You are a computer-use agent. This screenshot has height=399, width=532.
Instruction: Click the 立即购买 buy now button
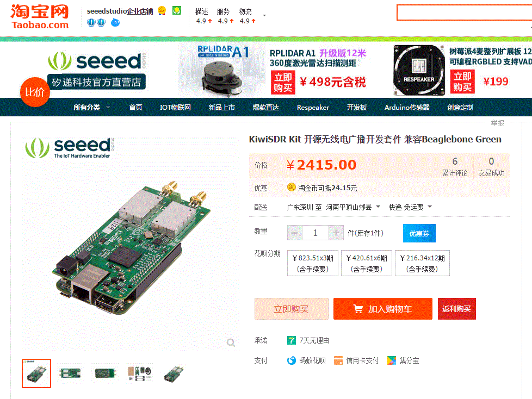[x=292, y=309]
